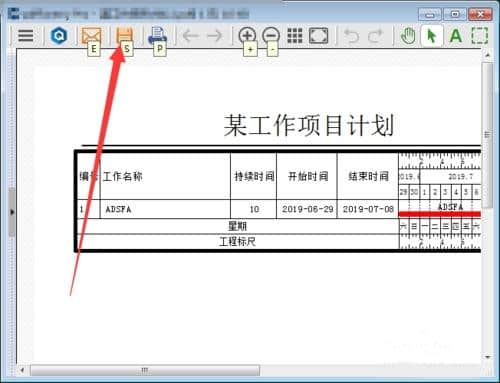
Task: Switch to full screen view
Action: [x=319, y=36]
